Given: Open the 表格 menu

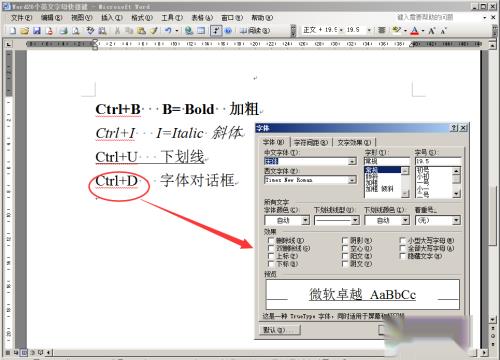Looking at the screenshot, I should (x=202, y=18).
